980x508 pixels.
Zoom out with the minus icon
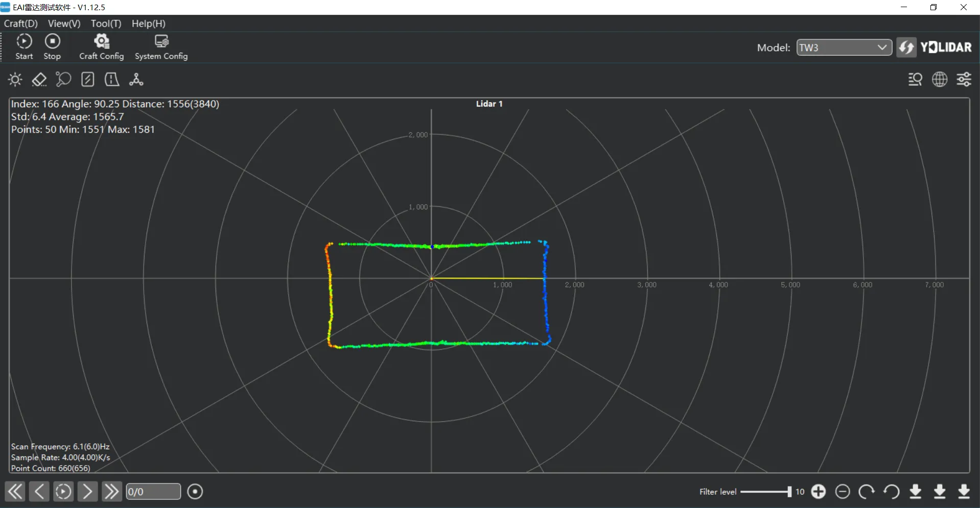pos(843,491)
